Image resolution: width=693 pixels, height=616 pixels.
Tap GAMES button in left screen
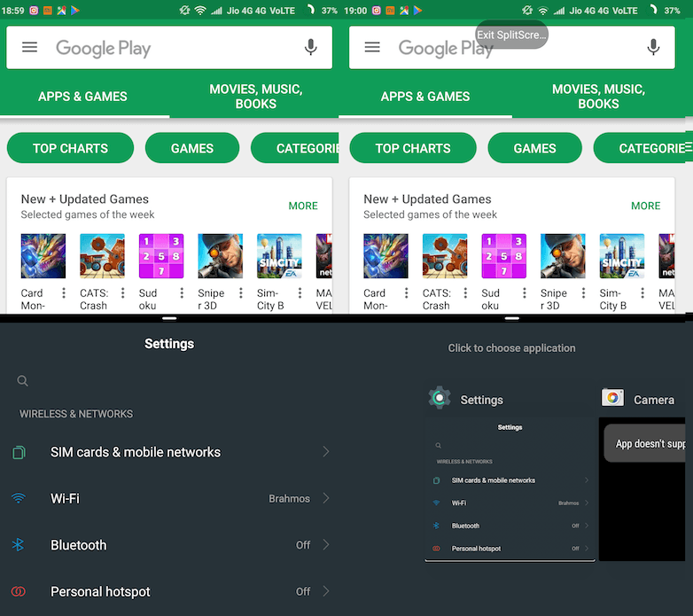pyautogui.click(x=192, y=148)
